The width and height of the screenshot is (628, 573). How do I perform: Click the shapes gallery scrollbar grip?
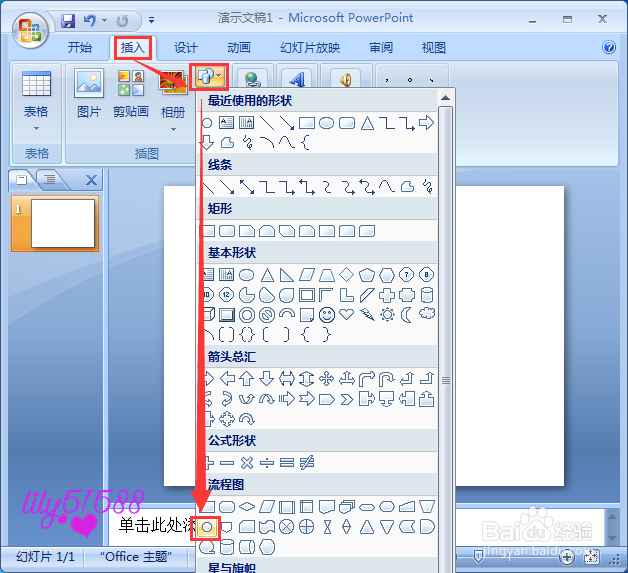pos(446,380)
